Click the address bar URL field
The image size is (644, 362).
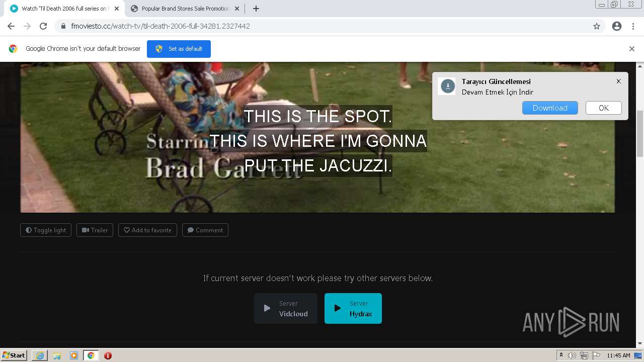click(322, 26)
